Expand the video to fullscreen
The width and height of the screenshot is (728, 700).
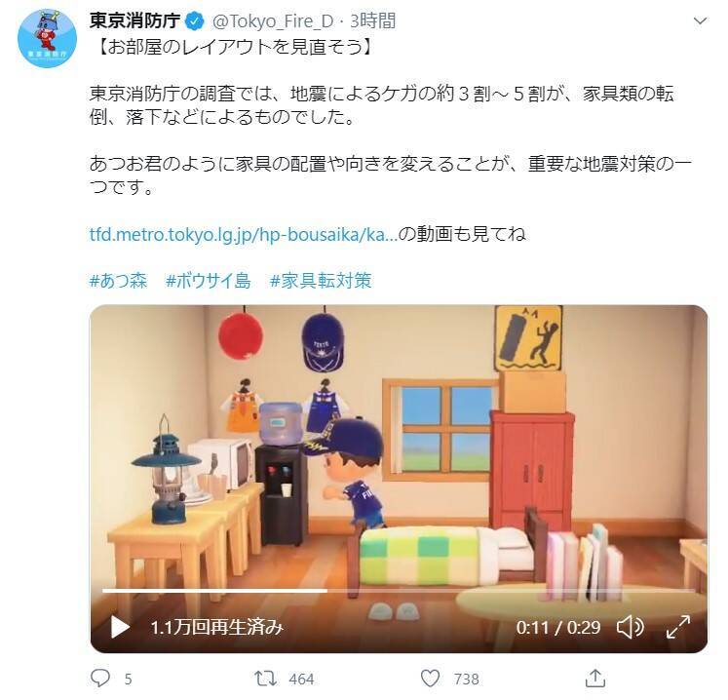point(678,627)
